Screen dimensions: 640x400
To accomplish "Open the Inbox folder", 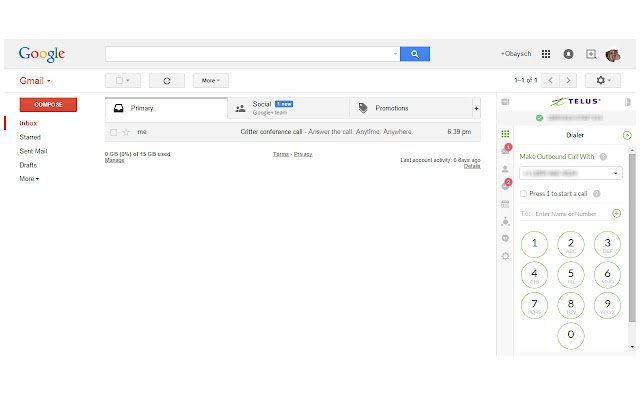I will click(x=28, y=123).
